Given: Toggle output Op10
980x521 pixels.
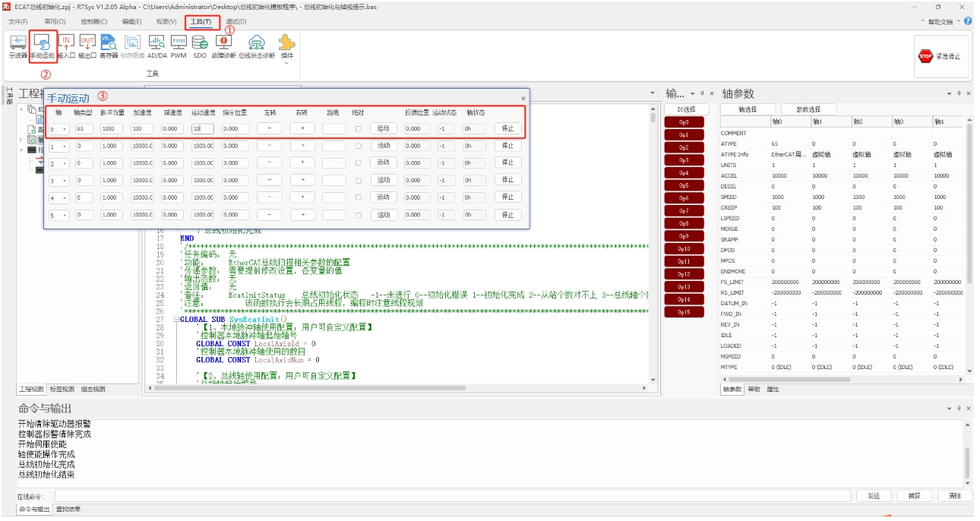Looking at the screenshot, I should tap(684, 249).
